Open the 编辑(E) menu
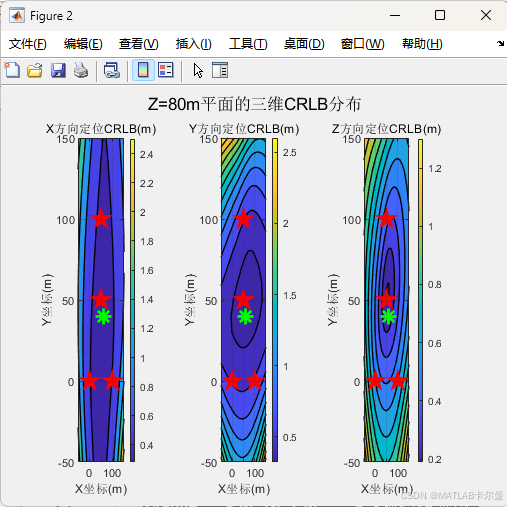 pyautogui.click(x=83, y=44)
